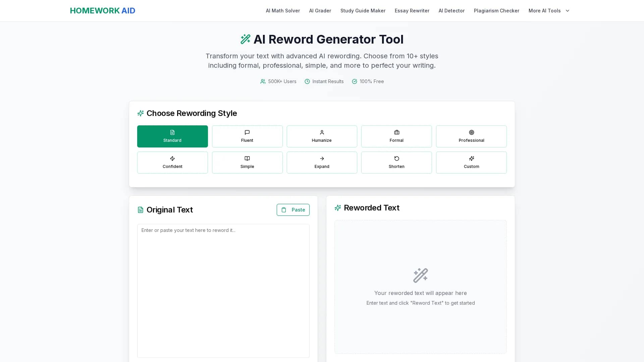This screenshot has width=644, height=362.
Task: Click the AI Reword Generator Tool heading
Action: point(328,39)
